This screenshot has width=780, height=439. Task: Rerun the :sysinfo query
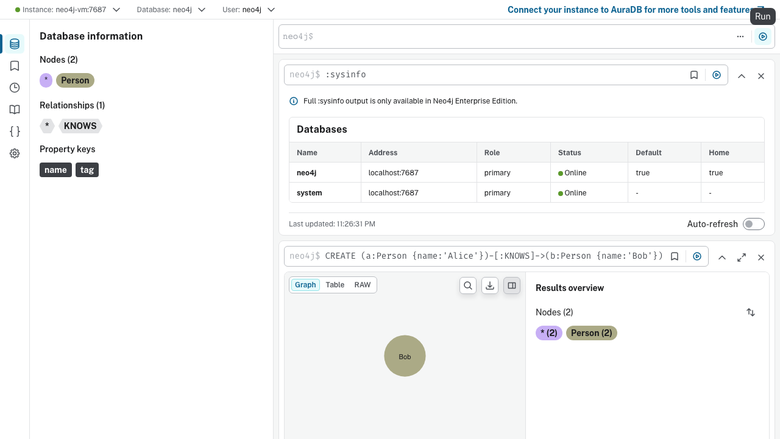pyautogui.click(x=716, y=75)
